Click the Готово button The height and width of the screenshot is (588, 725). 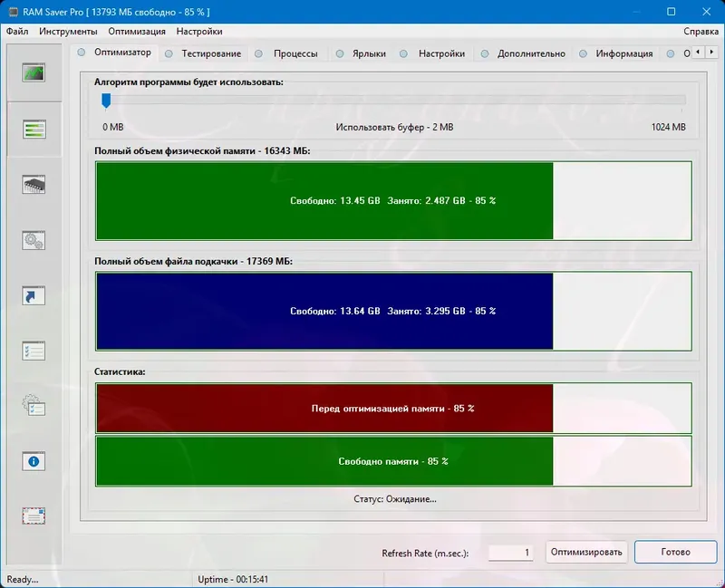pos(675,552)
